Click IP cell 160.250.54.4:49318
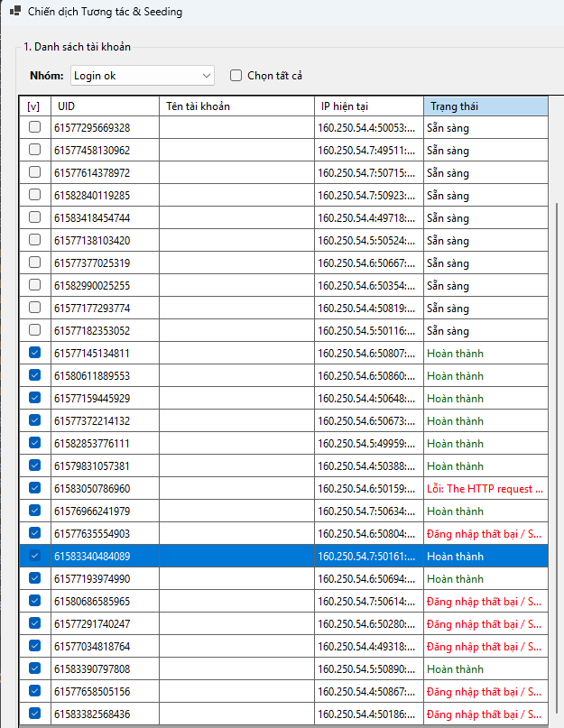 click(369, 646)
